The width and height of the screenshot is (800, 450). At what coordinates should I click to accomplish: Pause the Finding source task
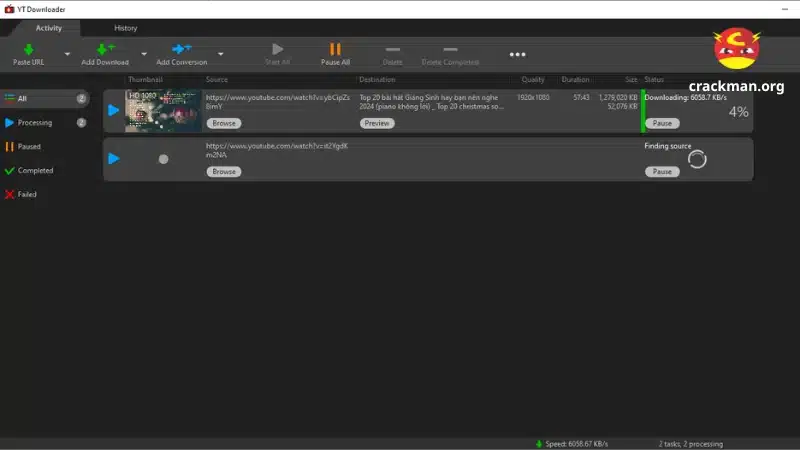pyautogui.click(x=662, y=171)
